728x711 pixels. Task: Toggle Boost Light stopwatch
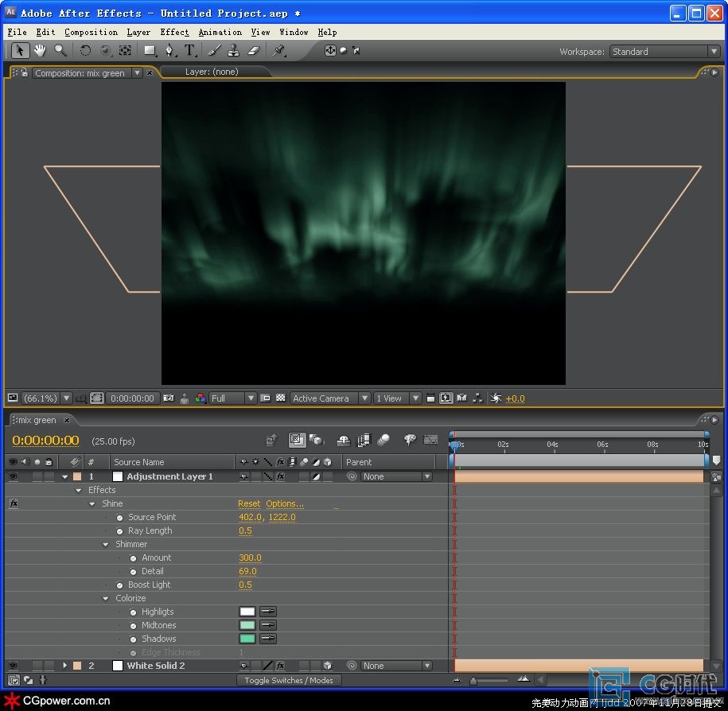pos(119,585)
